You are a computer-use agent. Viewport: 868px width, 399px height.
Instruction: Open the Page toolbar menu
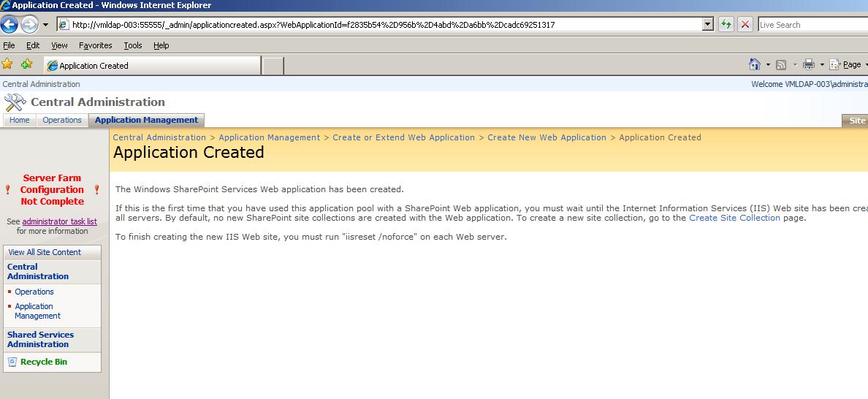point(848,65)
